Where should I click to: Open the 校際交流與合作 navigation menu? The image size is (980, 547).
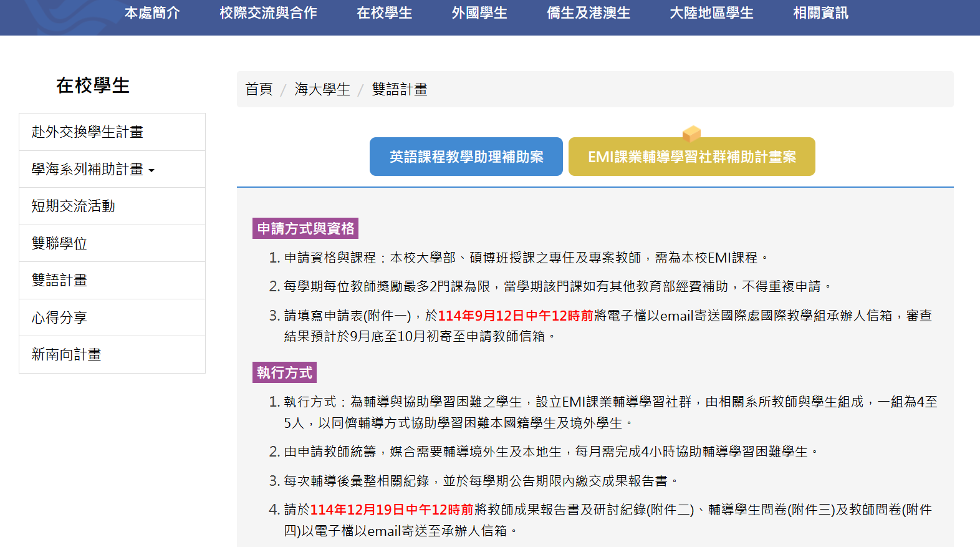(x=268, y=13)
